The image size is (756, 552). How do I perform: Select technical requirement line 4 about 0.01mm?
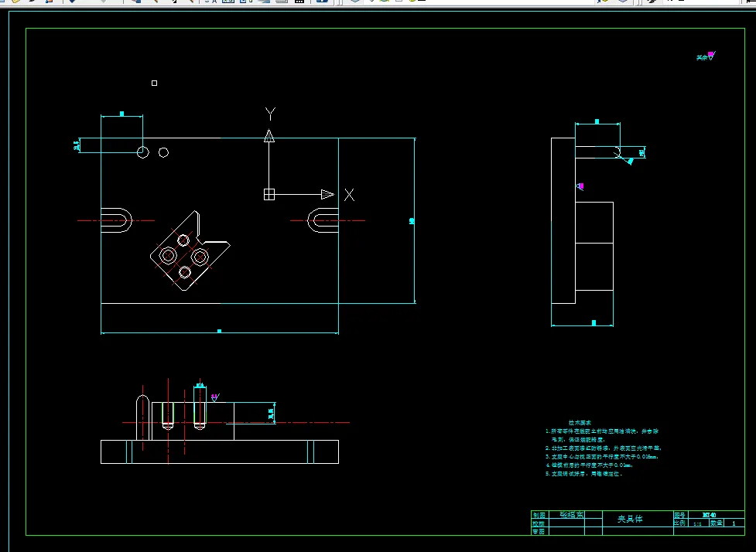point(589,465)
